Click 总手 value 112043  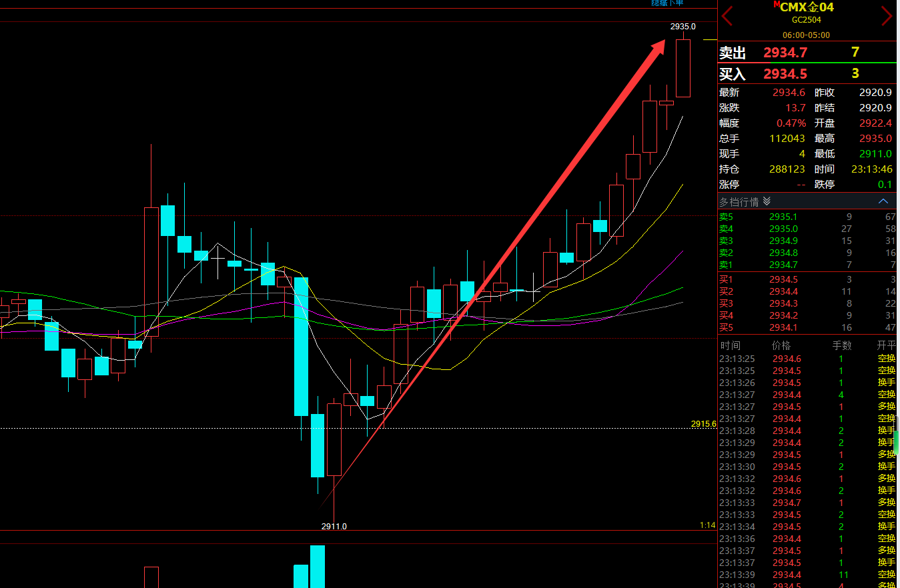pyautogui.click(x=787, y=139)
